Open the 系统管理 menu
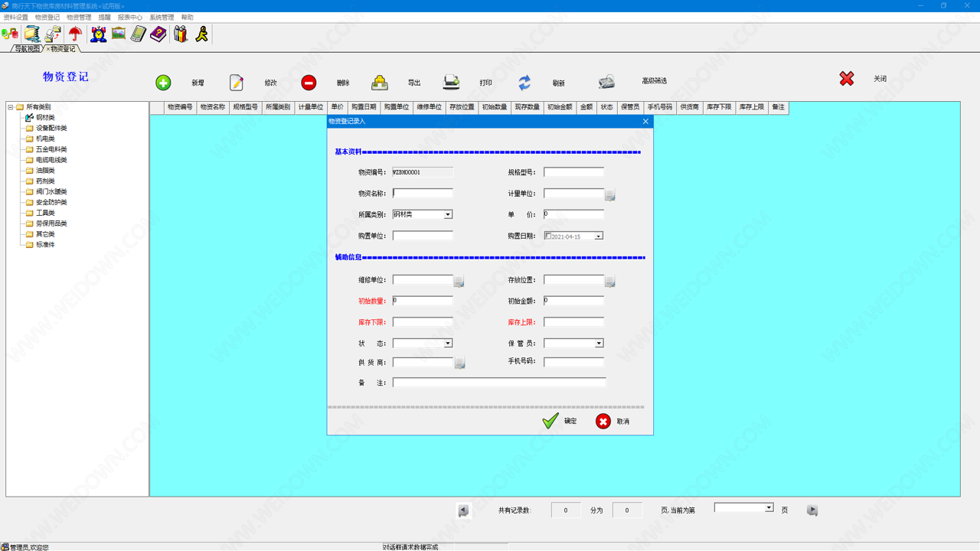The image size is (980, 551). tap(162, 17)
